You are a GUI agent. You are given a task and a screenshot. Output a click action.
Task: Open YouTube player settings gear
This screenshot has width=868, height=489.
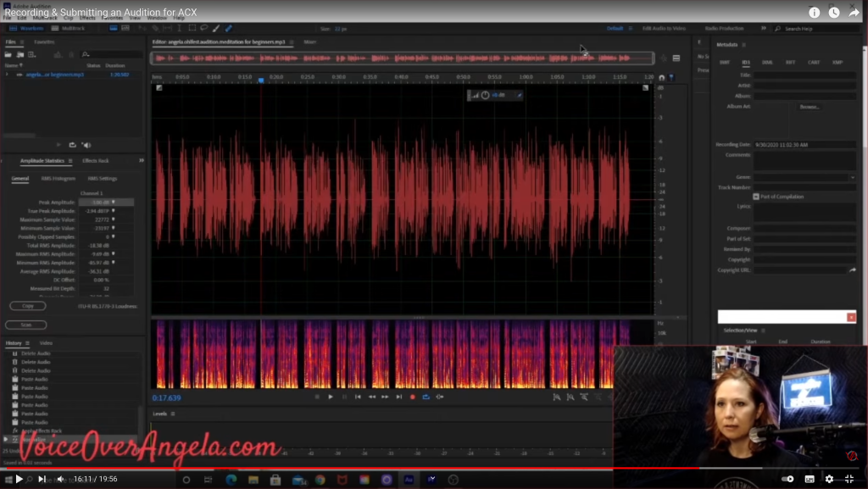click(829, 479)
